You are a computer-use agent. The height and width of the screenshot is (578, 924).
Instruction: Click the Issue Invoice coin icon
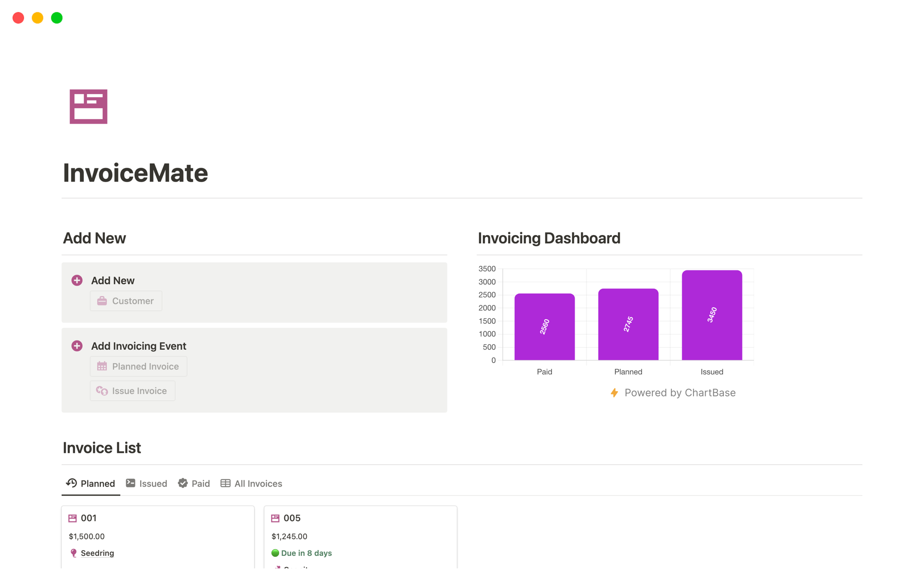tap(102, 391)
